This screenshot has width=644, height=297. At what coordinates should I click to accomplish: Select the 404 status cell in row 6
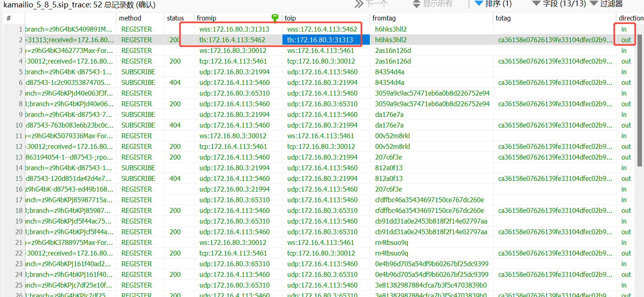pos(175,82)
